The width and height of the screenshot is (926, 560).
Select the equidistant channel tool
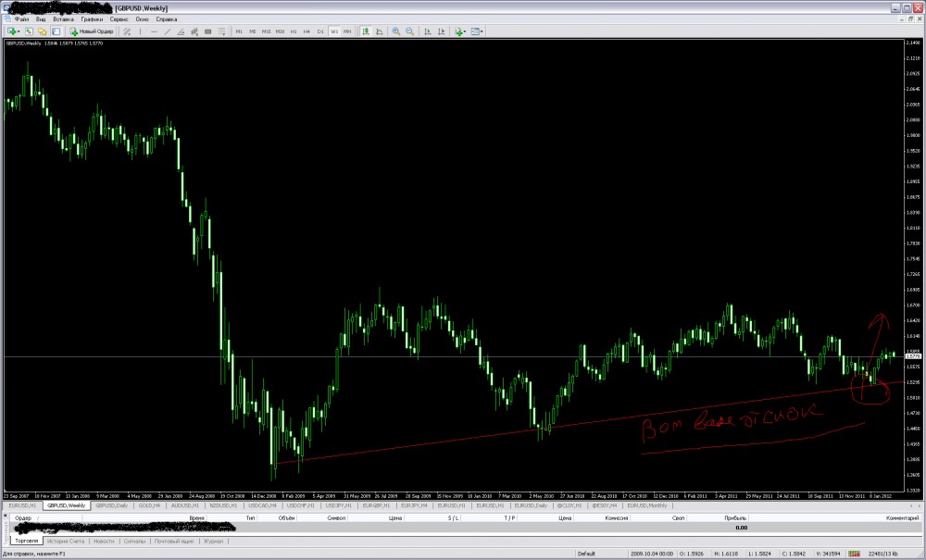click(x=181, y=31)
